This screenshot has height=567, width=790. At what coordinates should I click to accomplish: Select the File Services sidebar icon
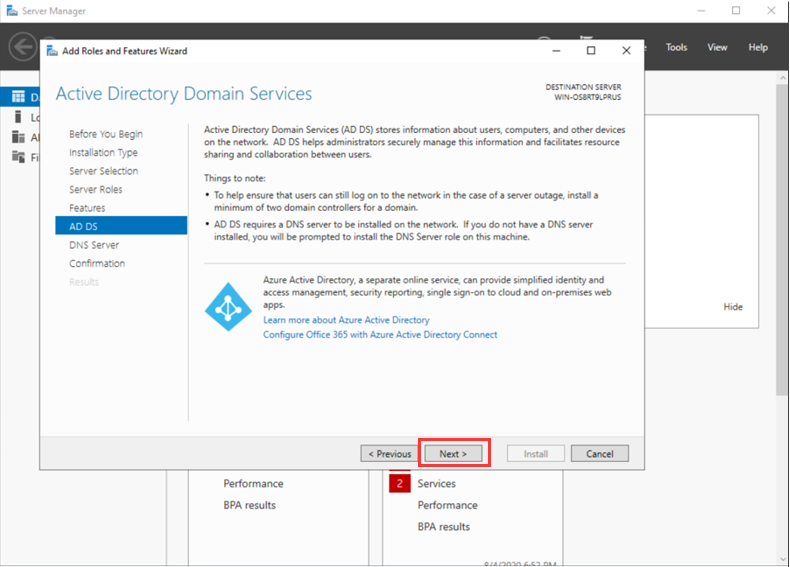[x=17, y=157]
